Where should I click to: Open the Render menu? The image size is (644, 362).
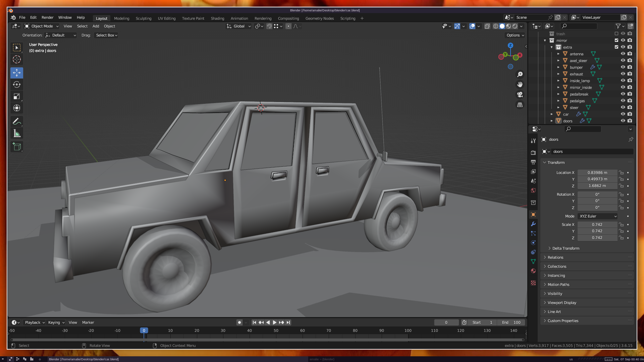pos(47,17)
